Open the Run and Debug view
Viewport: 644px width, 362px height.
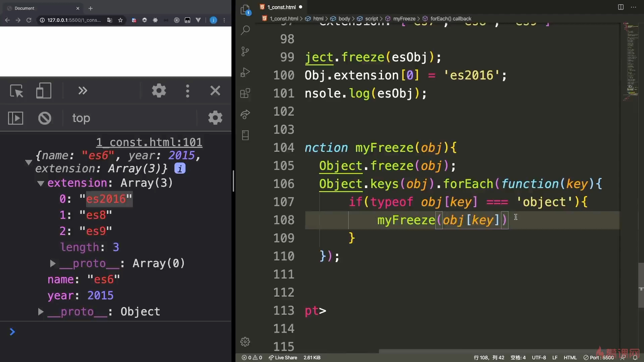coord(245,72)
